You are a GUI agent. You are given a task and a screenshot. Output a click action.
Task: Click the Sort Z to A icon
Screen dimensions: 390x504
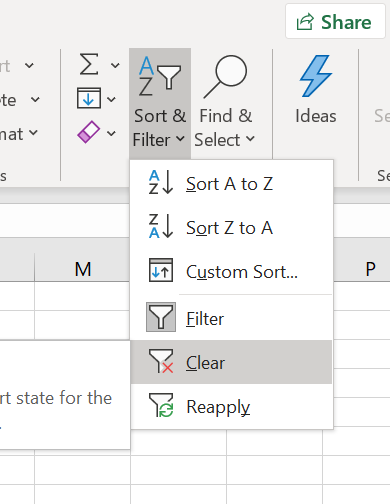pyautogui.click(x=161, y=226)
